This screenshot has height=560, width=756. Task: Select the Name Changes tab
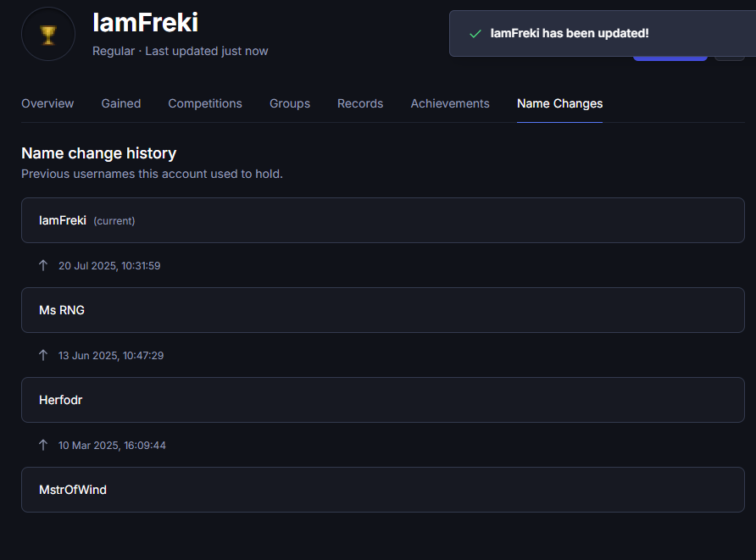pos(559,103)
